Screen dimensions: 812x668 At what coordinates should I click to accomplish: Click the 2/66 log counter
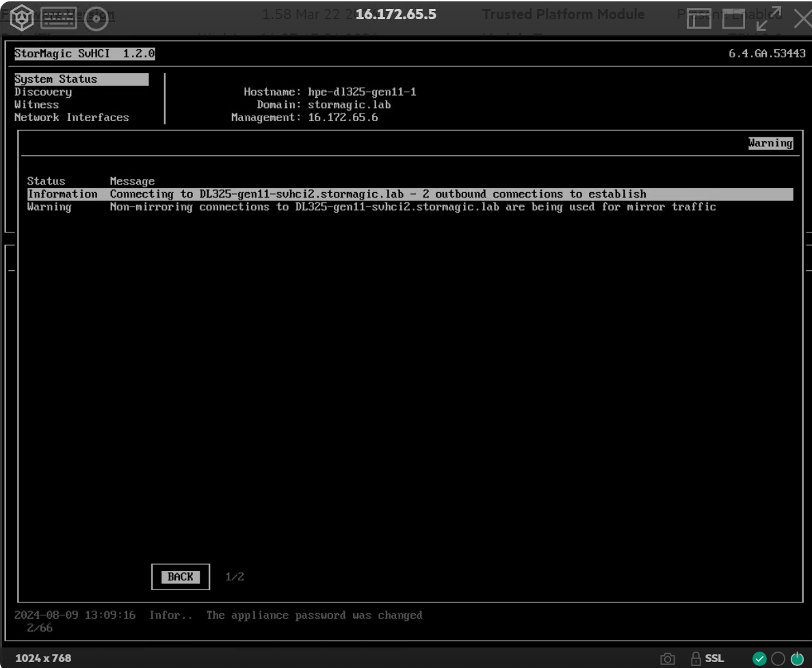tap(40, 628)
